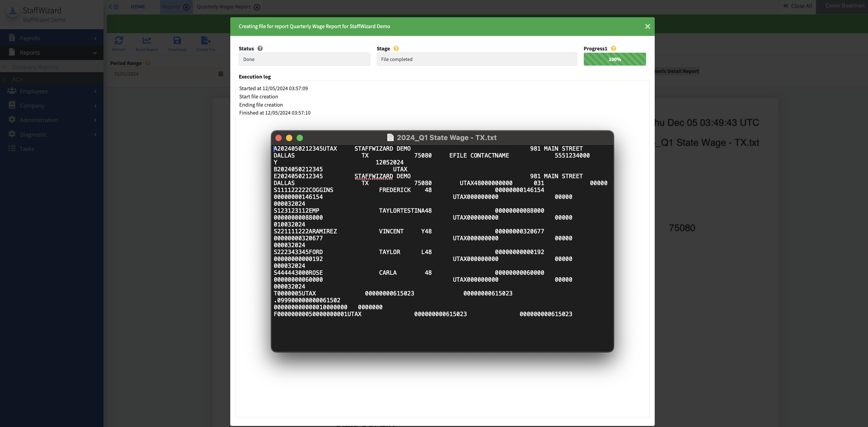
Task: Close the Quarterly Wages Report tab
Action: [x=257, y=7]
